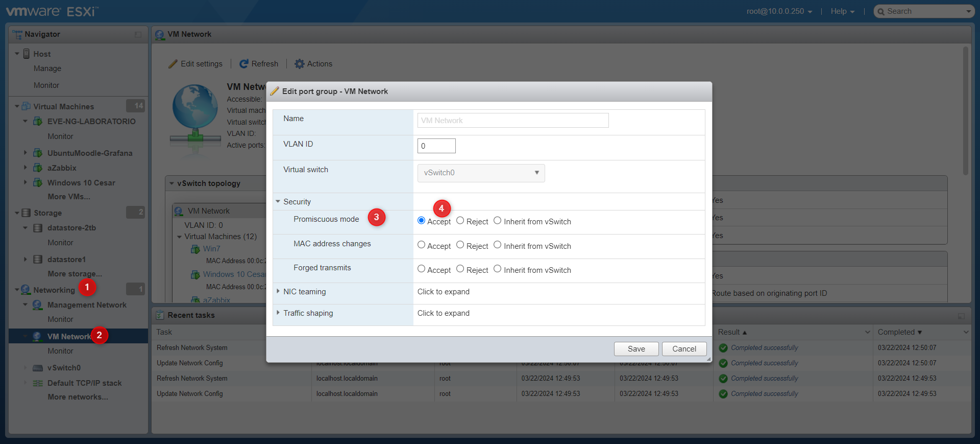Click the Windows 10 Cesar VM icon
Image resolution: width=980 pixels, height=444 pixels.
click(x=38, y=182)
